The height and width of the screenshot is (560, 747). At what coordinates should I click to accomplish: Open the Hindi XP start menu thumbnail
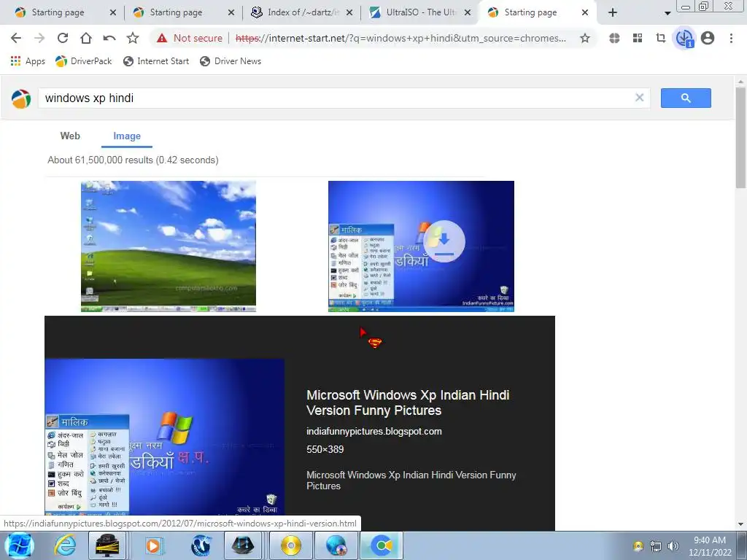tap(421, 246)
